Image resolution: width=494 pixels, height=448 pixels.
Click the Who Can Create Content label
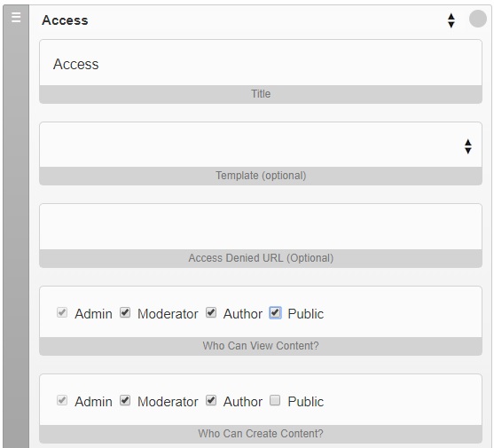pyautogui.click(x=261, y=434)
